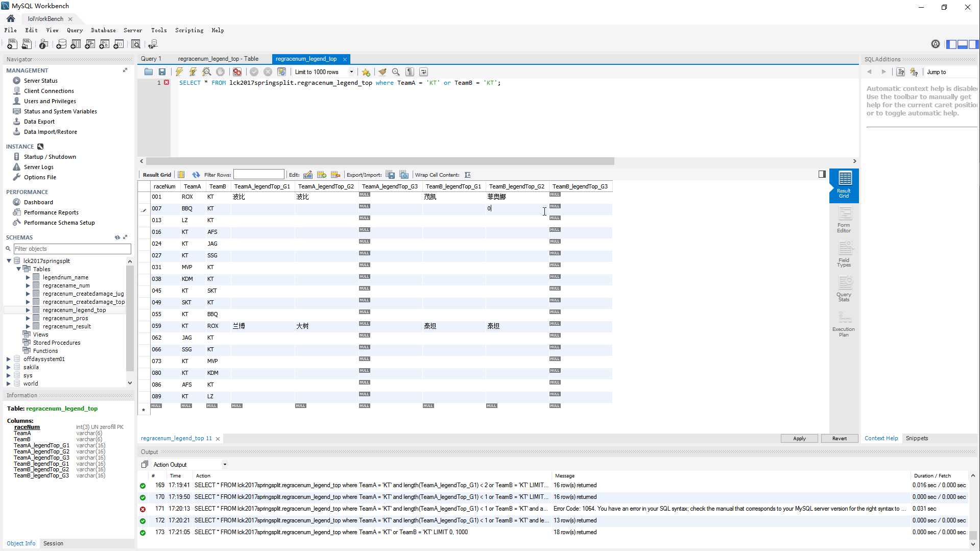Click the import records from file icon

[404, 175]
